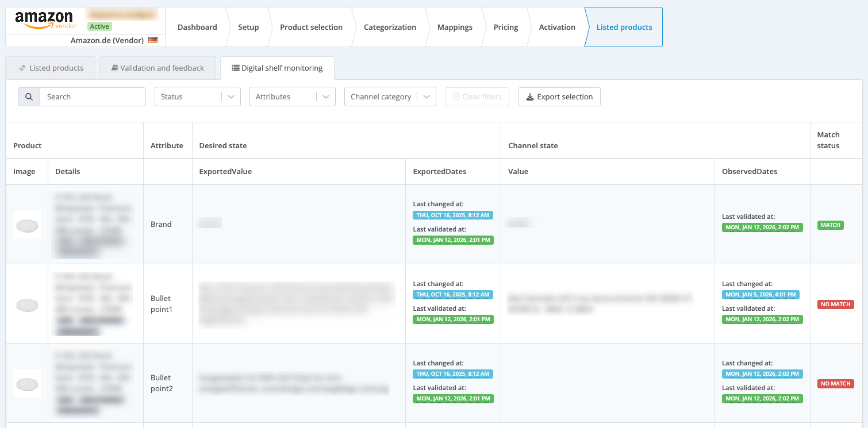This screenshot has height=428, width=868.
Task: Click the Bullet point1 row product image
Action: coord(27,304)
